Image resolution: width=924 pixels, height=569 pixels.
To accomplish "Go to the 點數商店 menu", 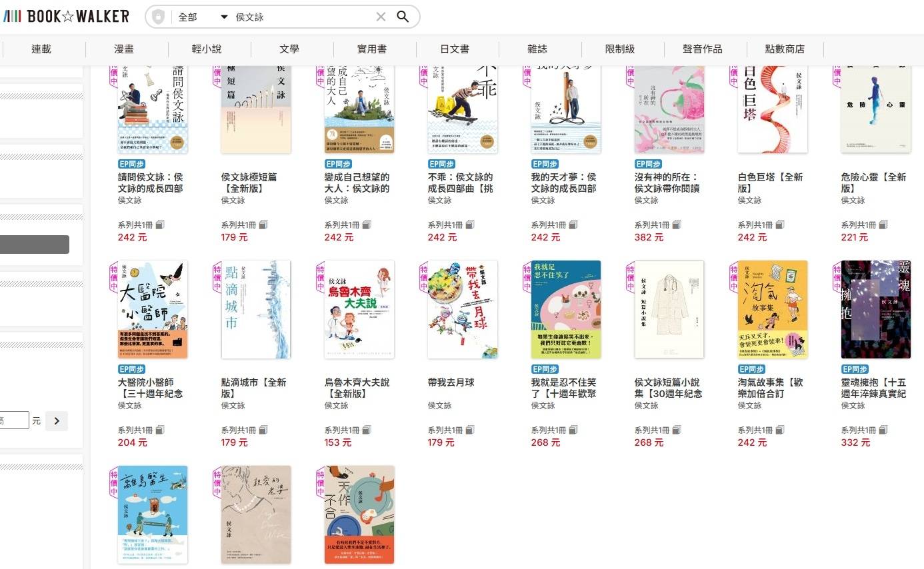I will (785, 49).
